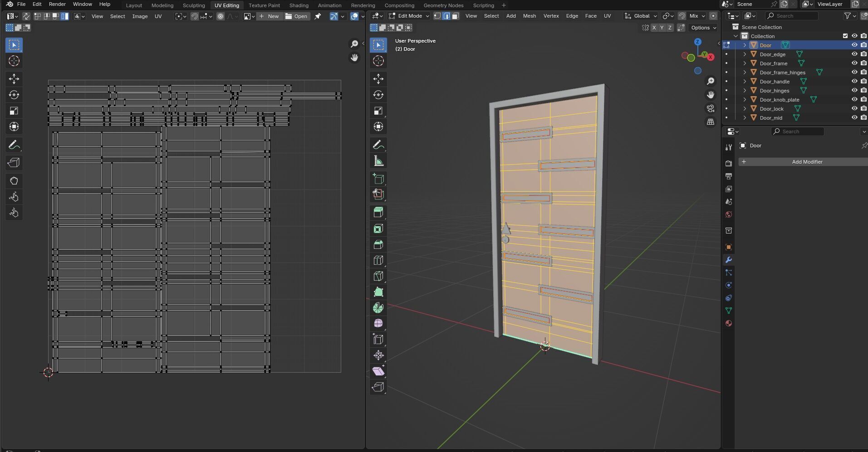Select the Grab tool in the UV editor
The width and height of the screenshot is (868, 452).
coord(14,181)
